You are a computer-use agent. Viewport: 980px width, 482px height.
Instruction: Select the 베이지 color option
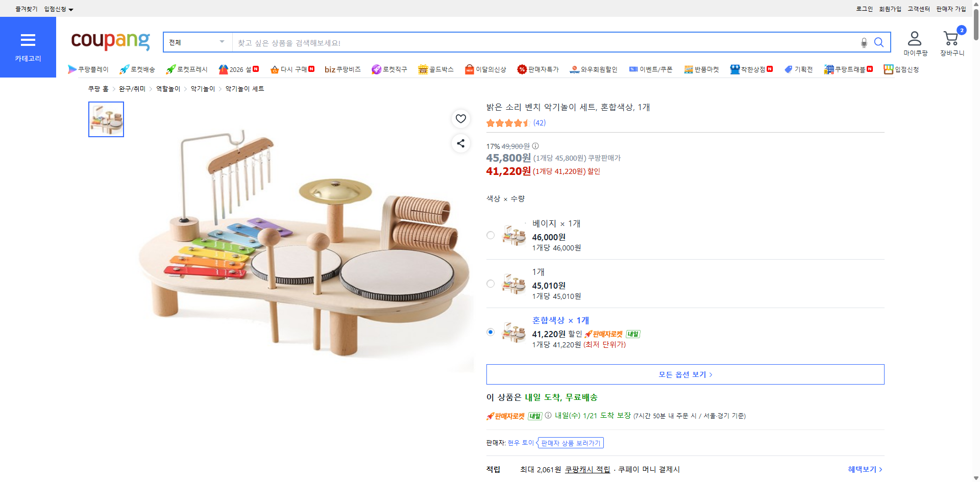click(491, 235)
